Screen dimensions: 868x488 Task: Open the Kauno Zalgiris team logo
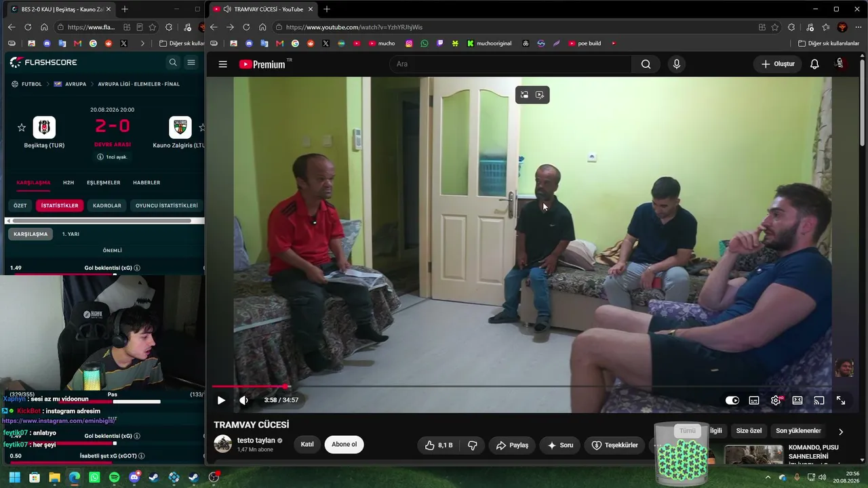coord(180,127)
